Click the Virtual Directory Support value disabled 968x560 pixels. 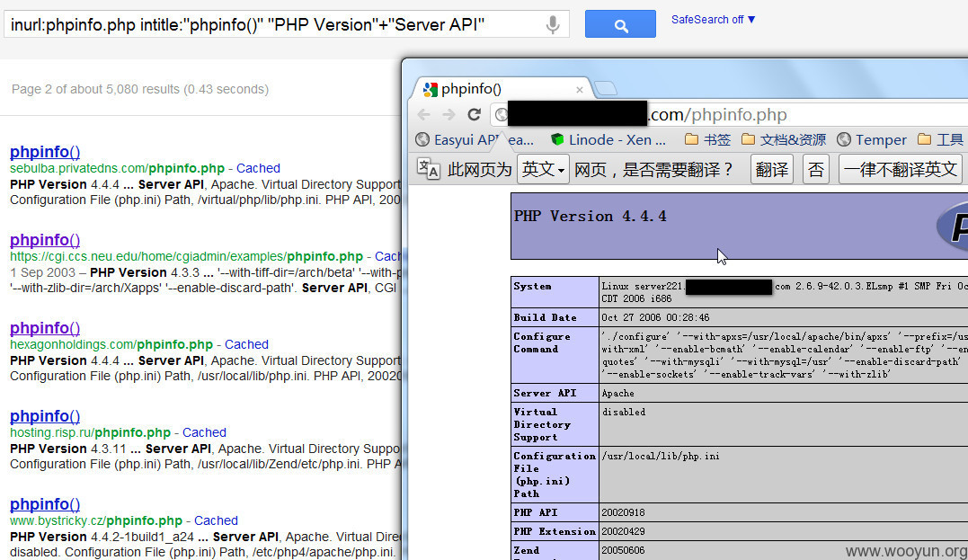pyautogui.click(x=624, y=412)
